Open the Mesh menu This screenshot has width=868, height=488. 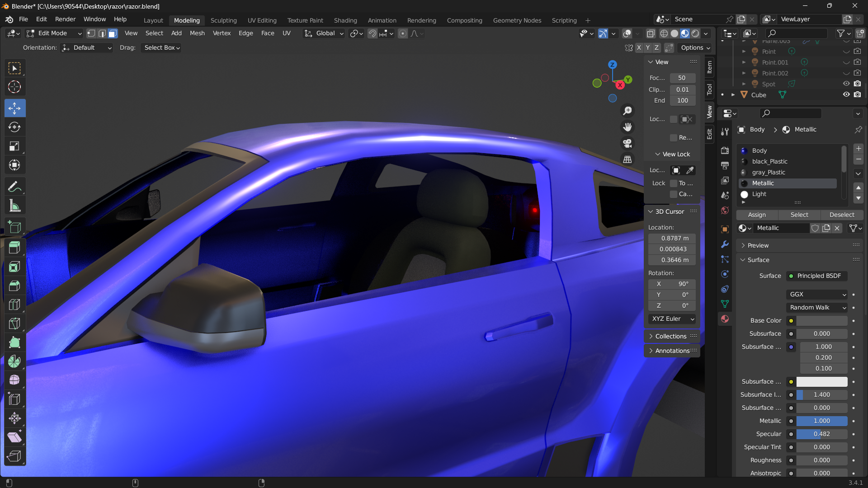tap(197, 33)
